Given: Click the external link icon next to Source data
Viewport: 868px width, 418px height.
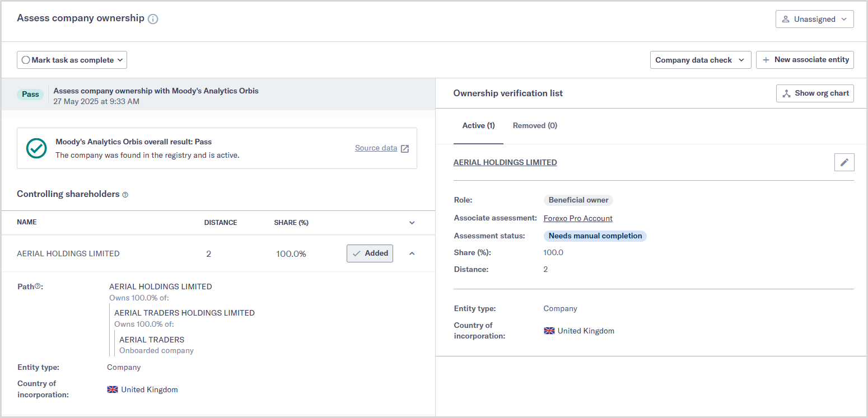Looking at the screenshot, I should 405,148.
